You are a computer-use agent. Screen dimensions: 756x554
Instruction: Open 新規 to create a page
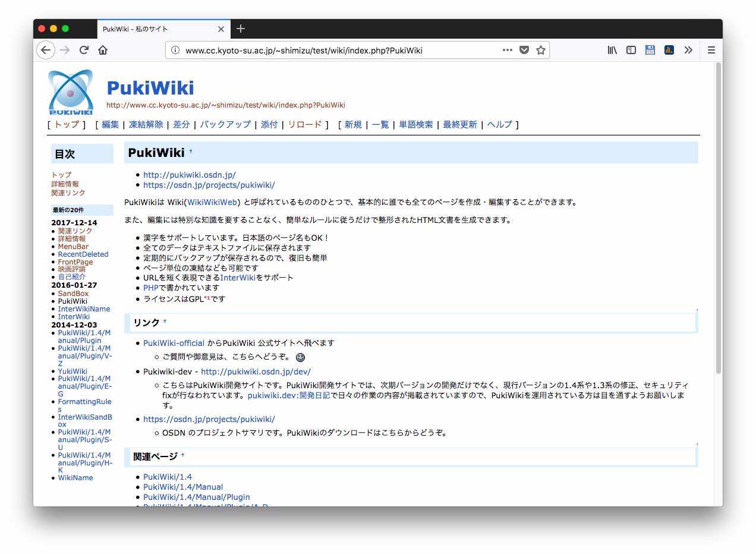point(353,124)
